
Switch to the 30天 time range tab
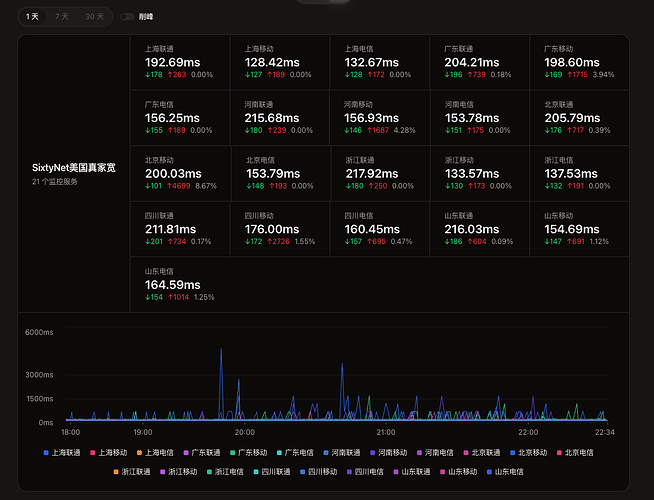tap(94, 17)
